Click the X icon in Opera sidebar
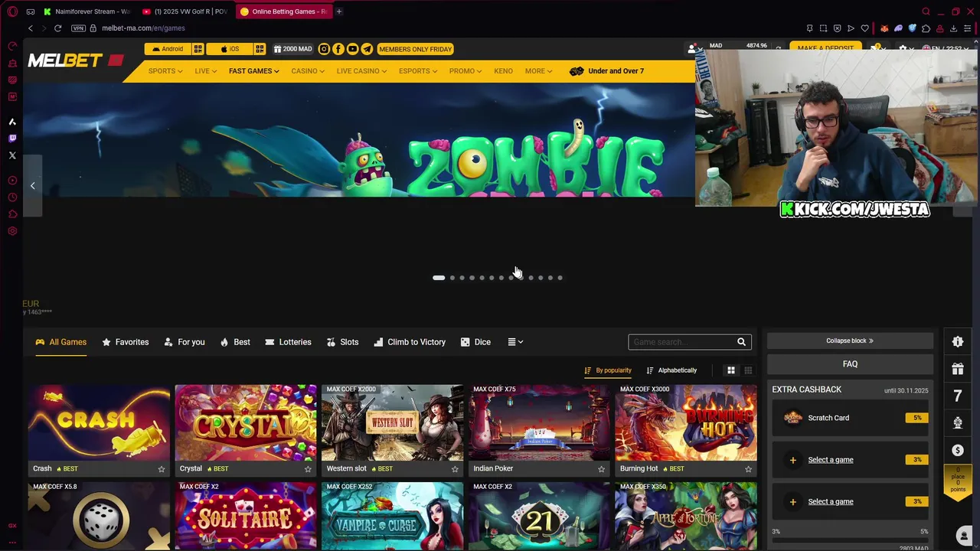Image resolution: width=980 pixels, height=551 pixels. point(12,155)
